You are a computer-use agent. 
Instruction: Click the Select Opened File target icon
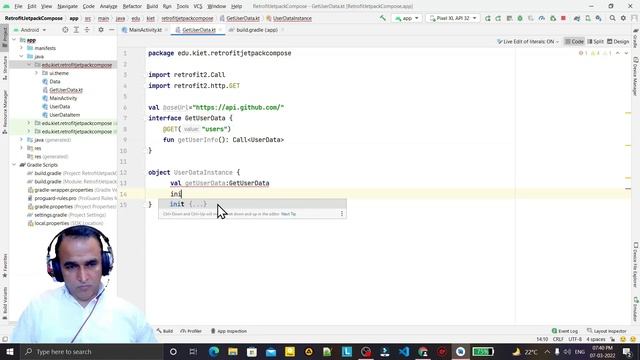point(65,30)
